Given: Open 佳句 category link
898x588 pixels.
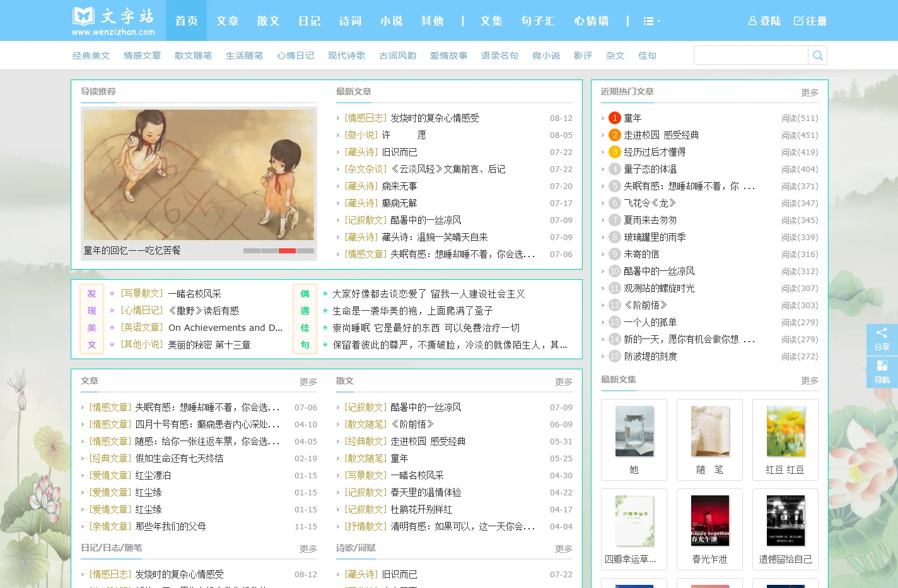Looking at the screenshot, I should 648,55.
